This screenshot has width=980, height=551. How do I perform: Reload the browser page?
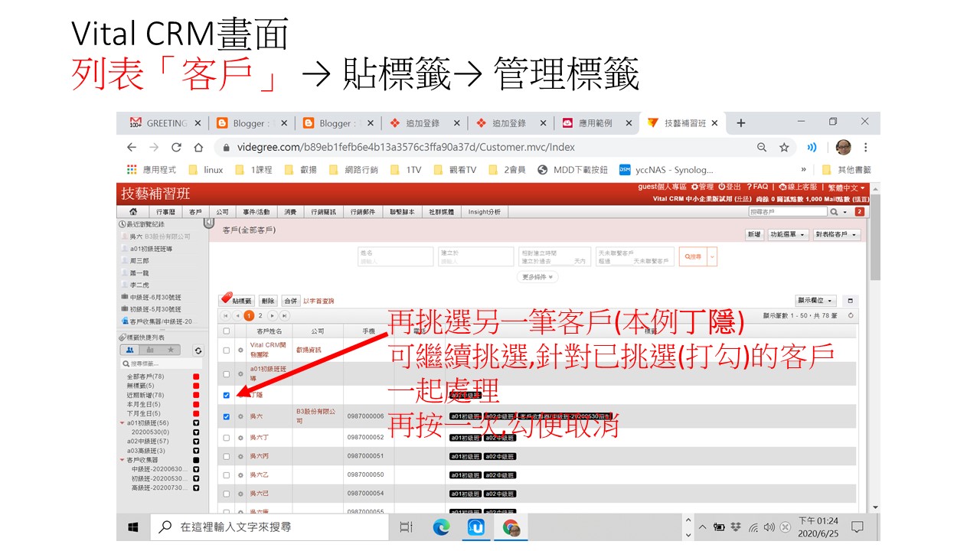(x=177, y=147)
